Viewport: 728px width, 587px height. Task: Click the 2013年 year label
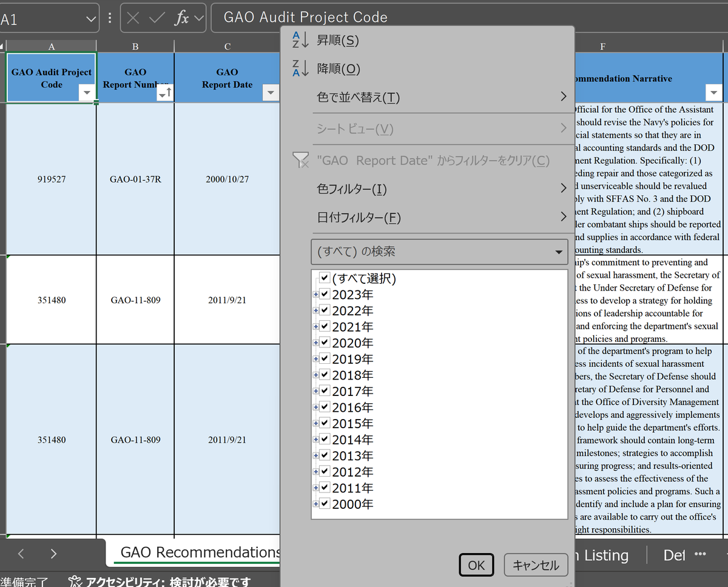click(352, 455)
